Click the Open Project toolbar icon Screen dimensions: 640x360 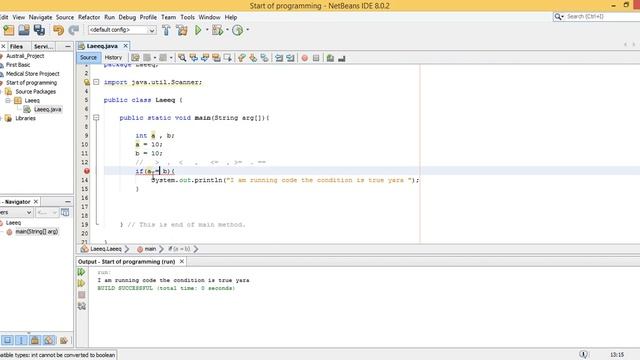tap(24, 30)
